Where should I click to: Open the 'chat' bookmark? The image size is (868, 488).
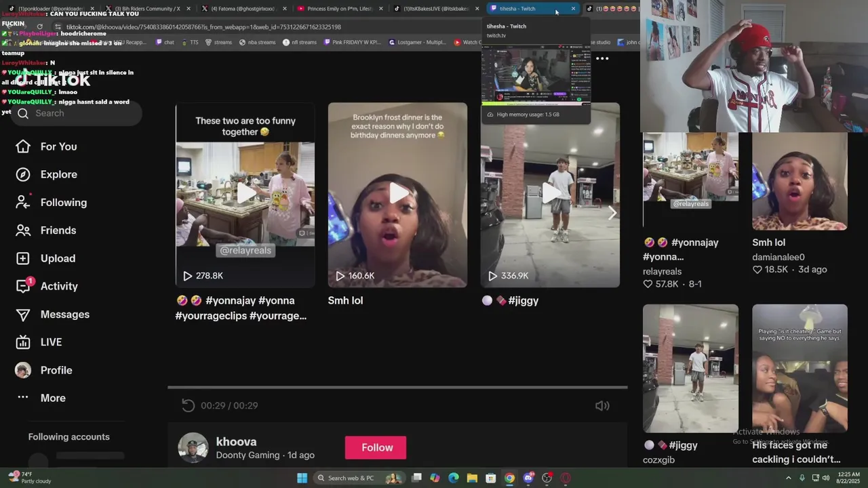coord(165,42)
